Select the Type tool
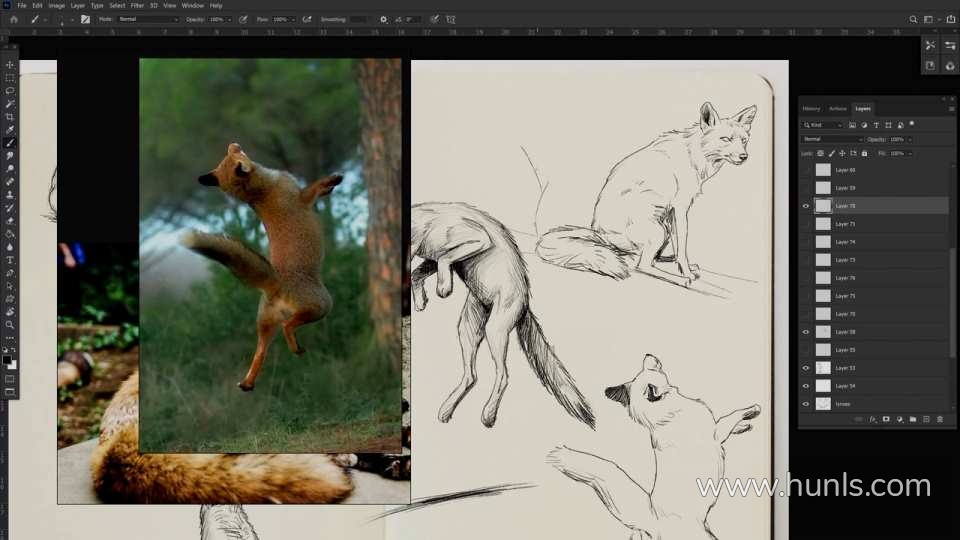This screenshot has height=540, width=960. click(x=10, y=260)
